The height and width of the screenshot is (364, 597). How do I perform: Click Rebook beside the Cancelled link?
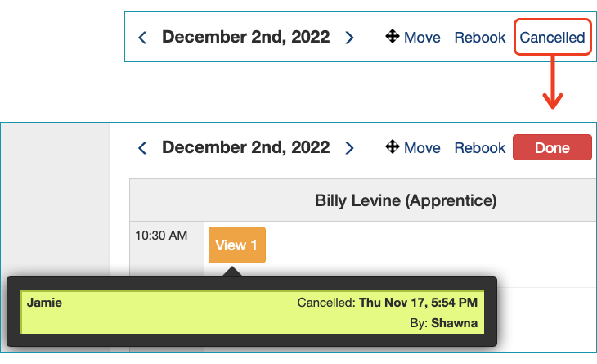pos(480,38)
